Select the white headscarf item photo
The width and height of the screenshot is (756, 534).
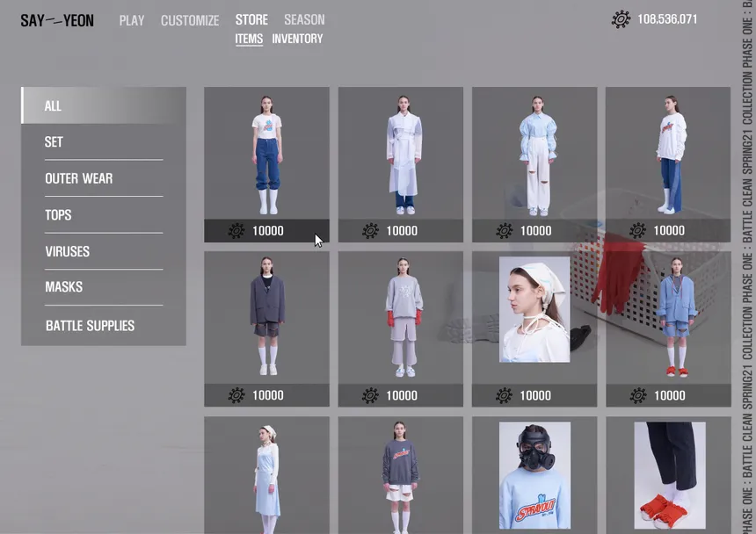coord(534,309)
